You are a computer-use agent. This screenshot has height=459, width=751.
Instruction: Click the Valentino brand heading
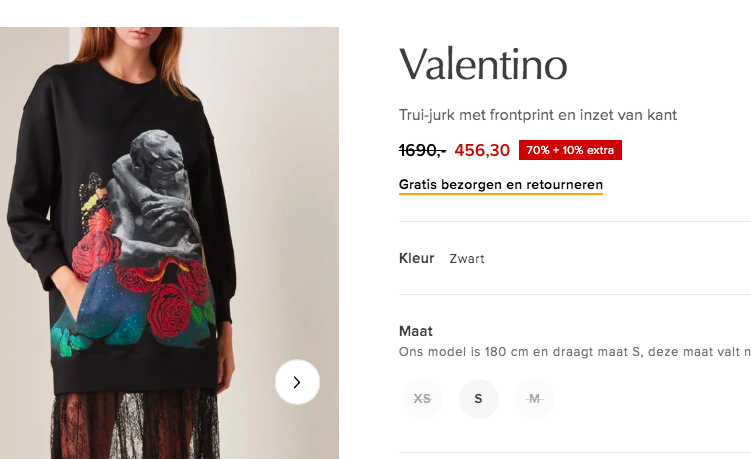tap(483, 64)
